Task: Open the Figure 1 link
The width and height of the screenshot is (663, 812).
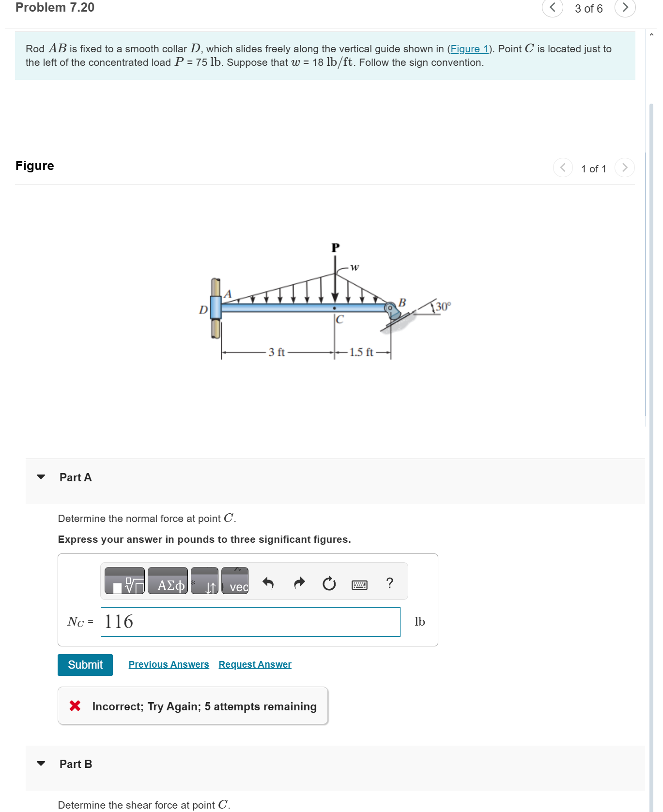Action: click(469, 49)
